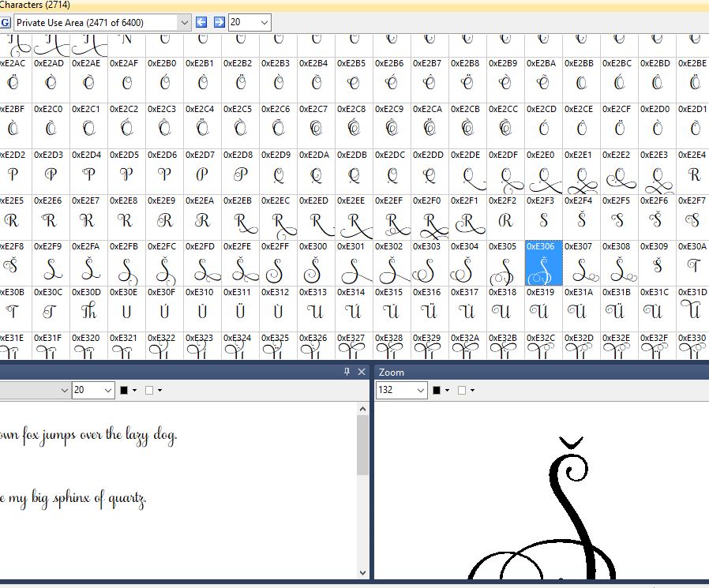Click the preview panel scrollbar thumb
Image resolution: width=709 pixels, height=588 pixels.
tap(362, 444)
